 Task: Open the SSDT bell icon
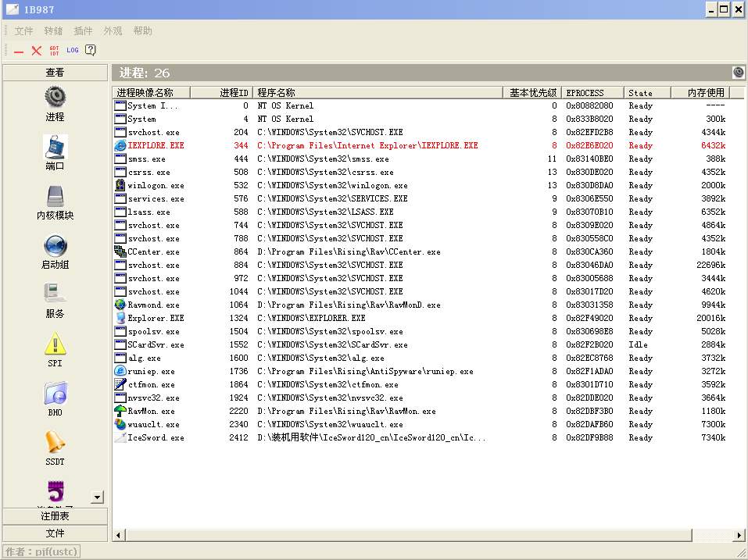[55, 442]
